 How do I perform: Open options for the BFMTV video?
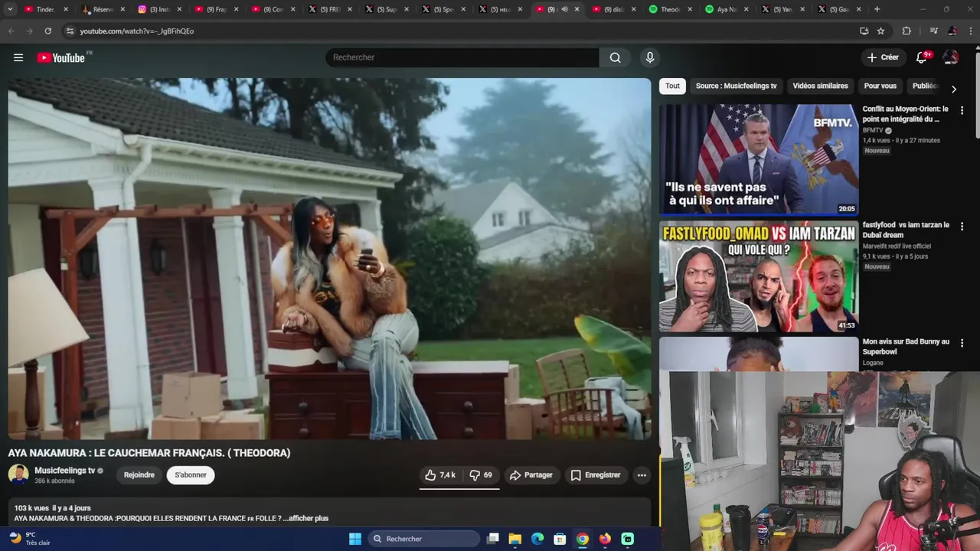pos(962,110)
